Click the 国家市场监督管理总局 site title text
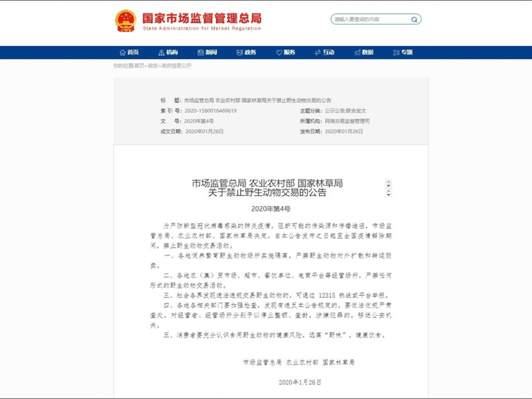 (202, 18)
